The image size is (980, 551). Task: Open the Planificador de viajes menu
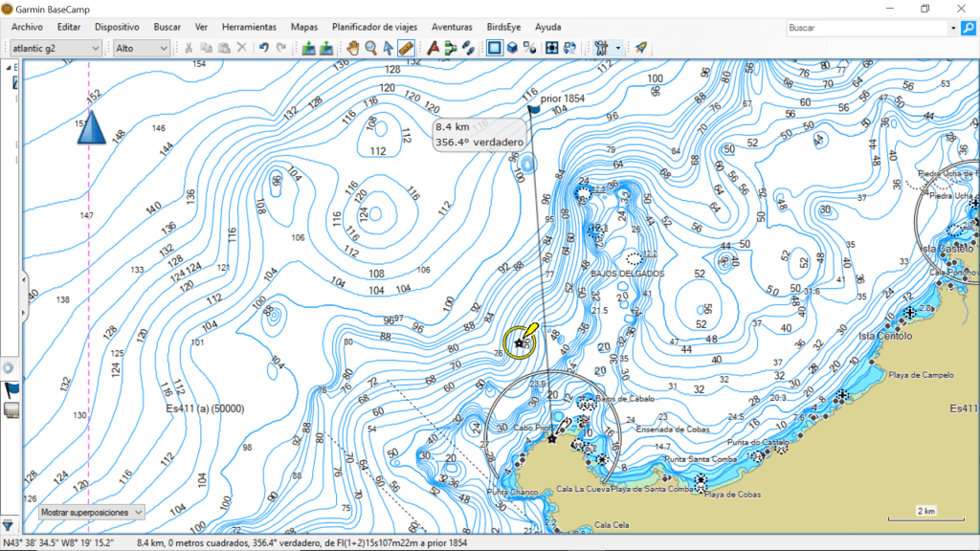tap(374, 27)
